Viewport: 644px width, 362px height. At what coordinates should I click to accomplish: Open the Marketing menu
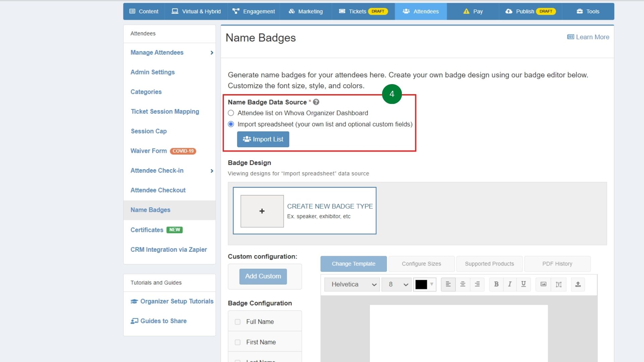tap(305, 11)
